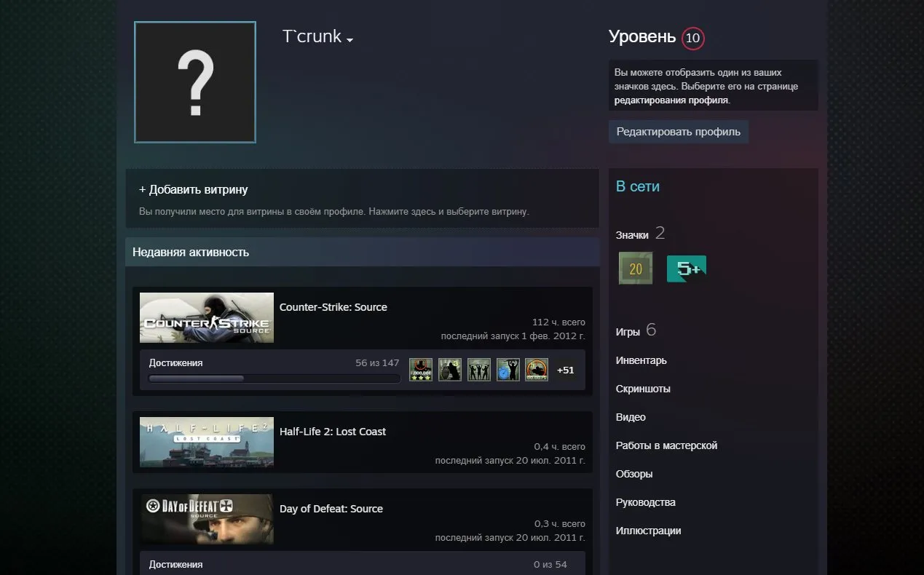Screen dimensions: 924x575
Task: Open the «редактирования профиля» link
Action: pos(671,100)
